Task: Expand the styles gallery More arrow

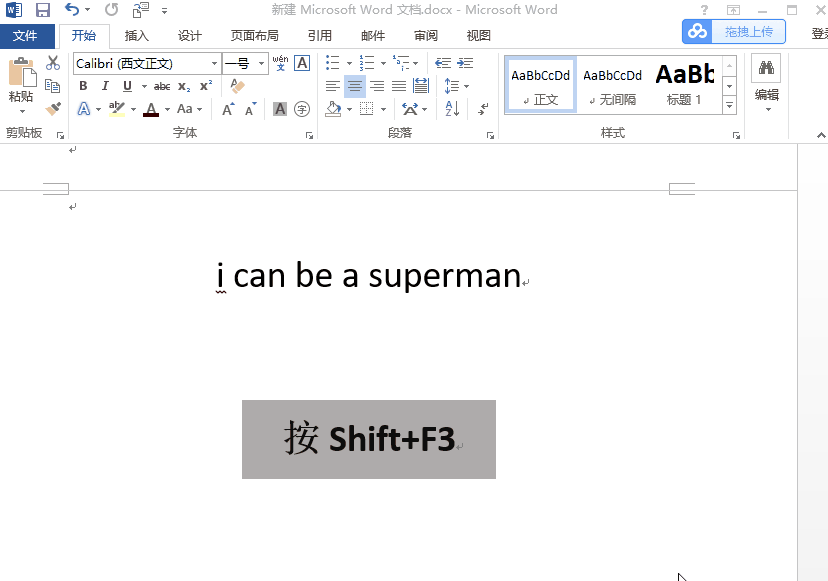Action: 729,105
